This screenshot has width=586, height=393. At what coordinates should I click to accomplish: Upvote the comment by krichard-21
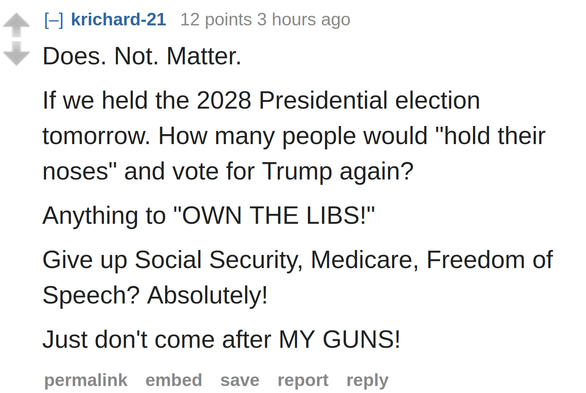[16, 25]
